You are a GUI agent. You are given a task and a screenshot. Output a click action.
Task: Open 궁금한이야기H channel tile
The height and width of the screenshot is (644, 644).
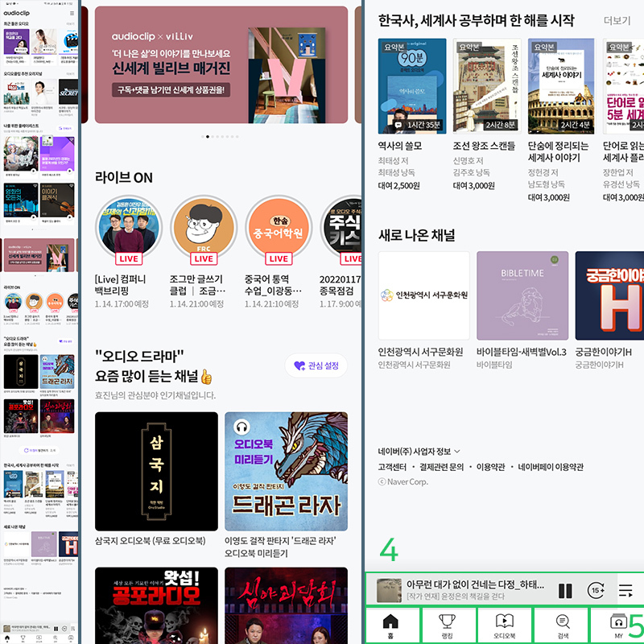point(609,295)
